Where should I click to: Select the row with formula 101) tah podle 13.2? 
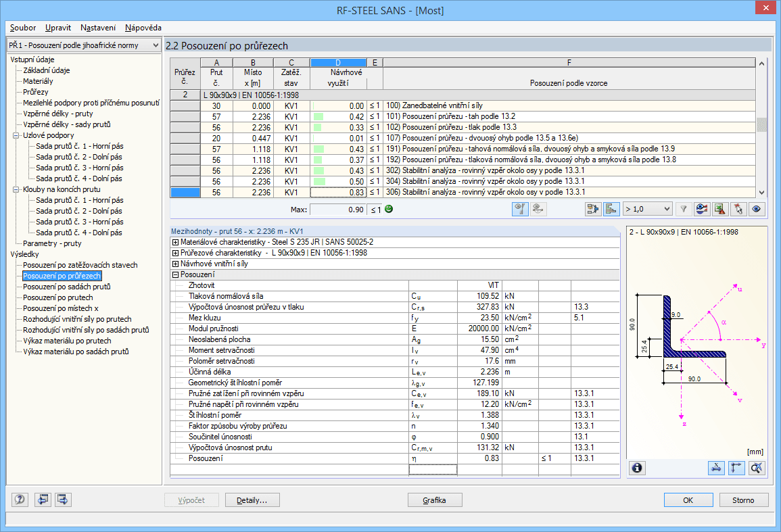(x=463, y=116)
